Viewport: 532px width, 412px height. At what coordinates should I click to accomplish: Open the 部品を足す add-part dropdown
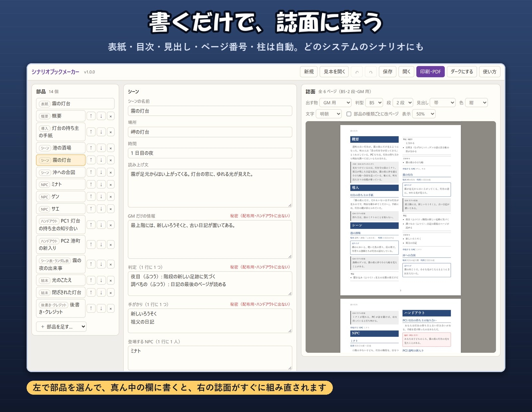61,327
